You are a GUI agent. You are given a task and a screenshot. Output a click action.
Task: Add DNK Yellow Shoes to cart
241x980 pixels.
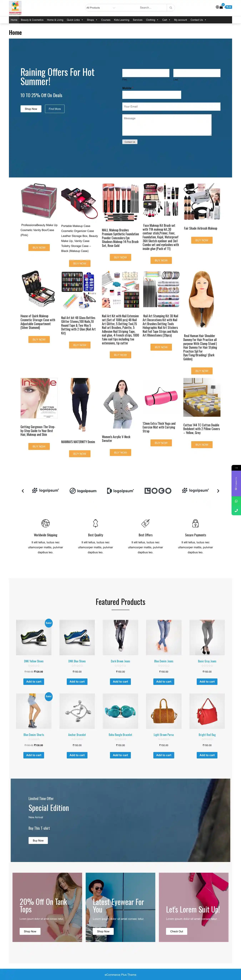(34, 681)
